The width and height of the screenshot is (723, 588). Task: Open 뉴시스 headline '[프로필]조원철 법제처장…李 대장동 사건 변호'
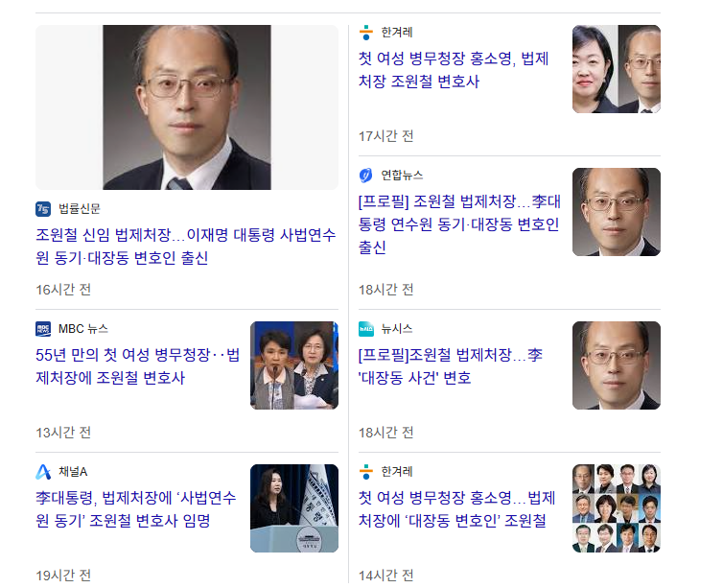[450, 366]
